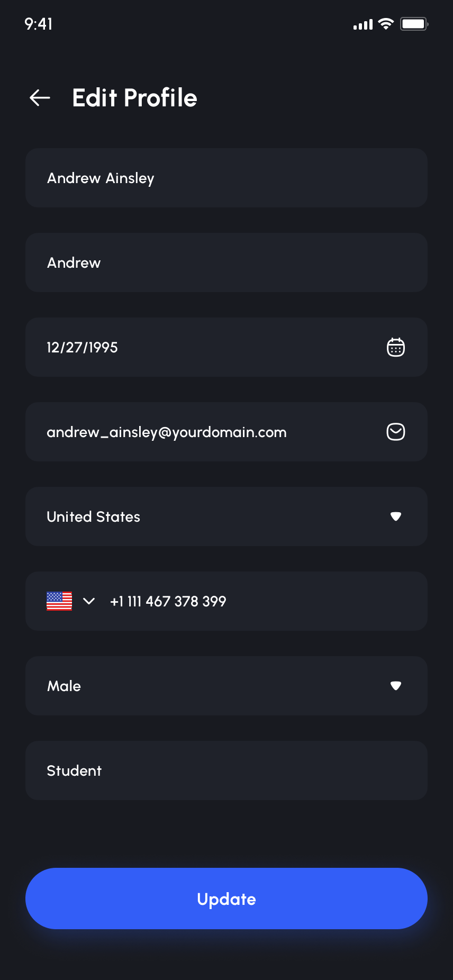
Task: Open the Male gender dropdown arrow
Action: [395, 686]
